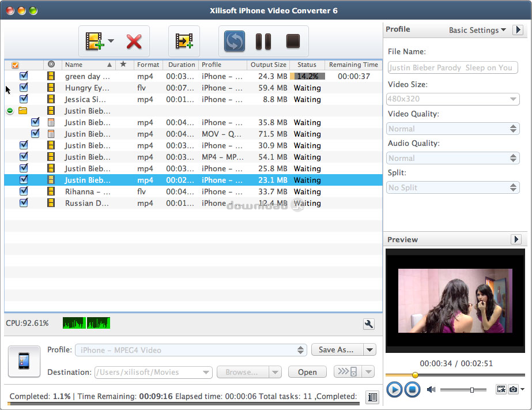
Task: Stop the conversion with the square button
Action: [293, 41]
